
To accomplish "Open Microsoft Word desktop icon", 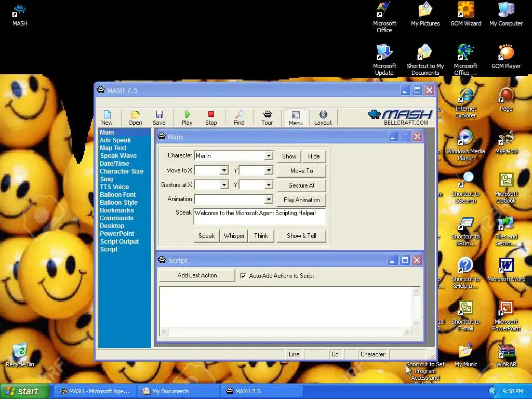I will [506, 270].
